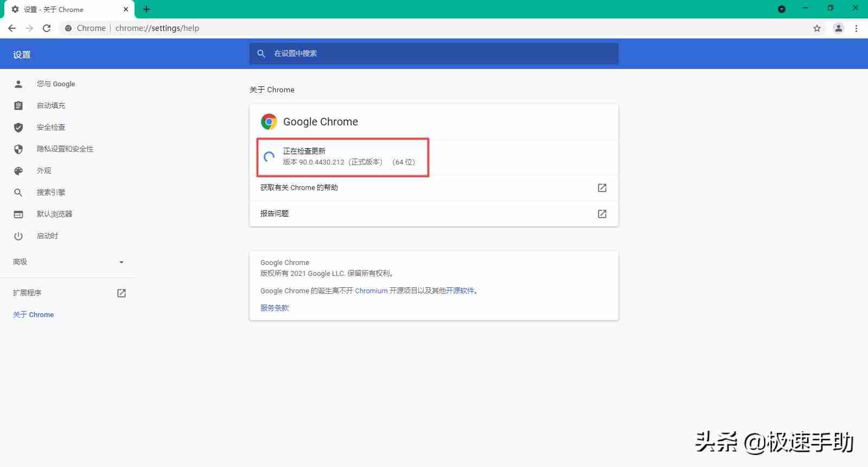Click the site info icon in address bar

[x=68, y=28]
